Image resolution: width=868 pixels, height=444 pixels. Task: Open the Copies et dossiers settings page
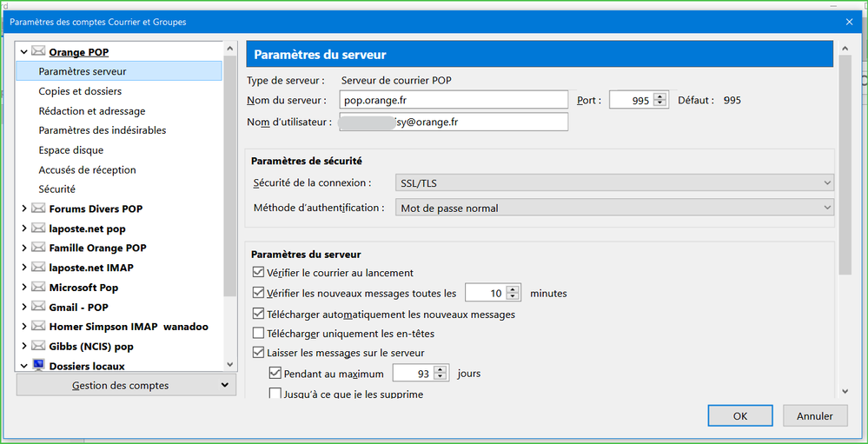80,91
